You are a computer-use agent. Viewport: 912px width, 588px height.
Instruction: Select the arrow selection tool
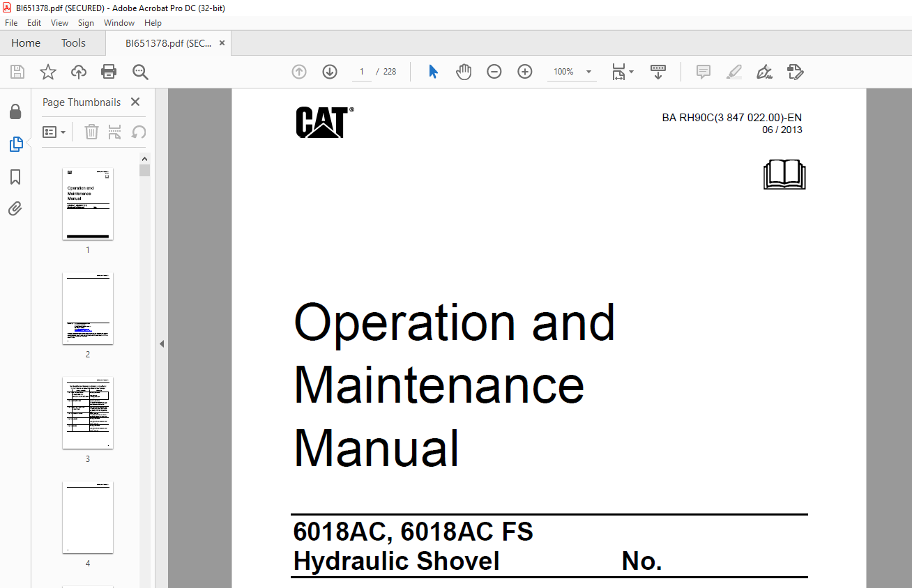click(433, 72)
